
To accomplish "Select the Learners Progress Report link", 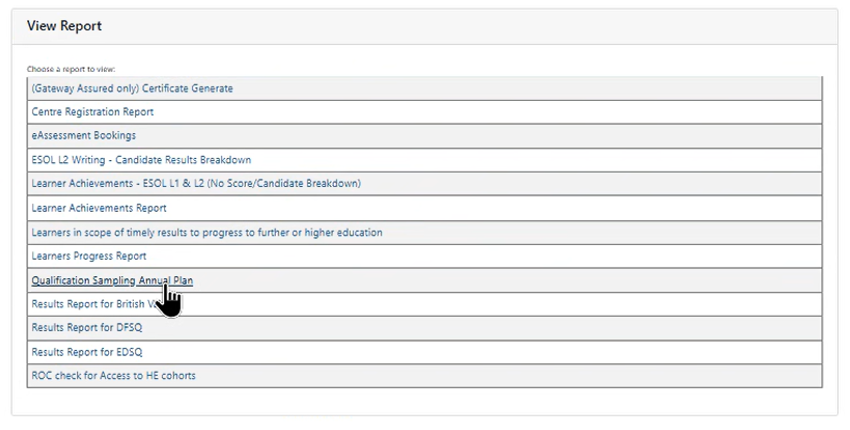I will coord(88,256).
